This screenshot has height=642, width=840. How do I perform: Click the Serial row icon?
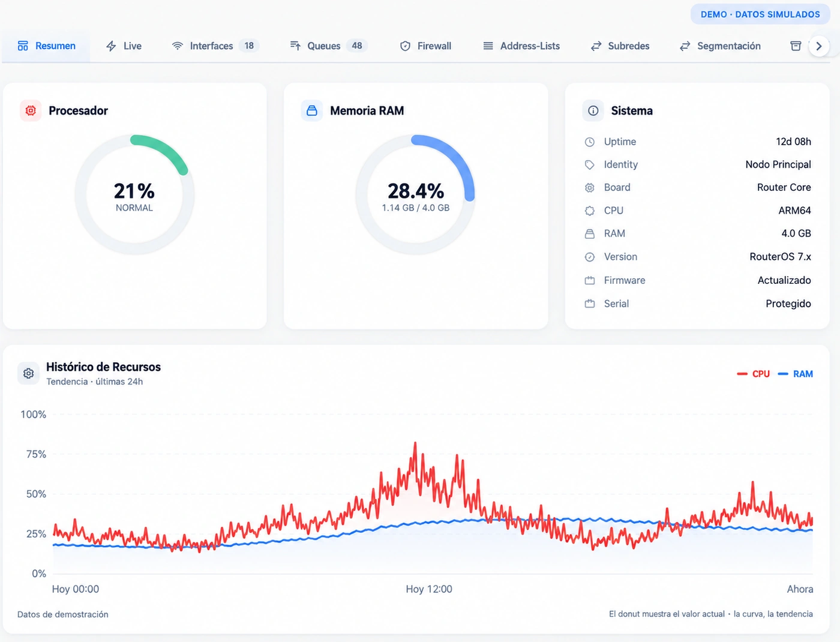(590, 304)
